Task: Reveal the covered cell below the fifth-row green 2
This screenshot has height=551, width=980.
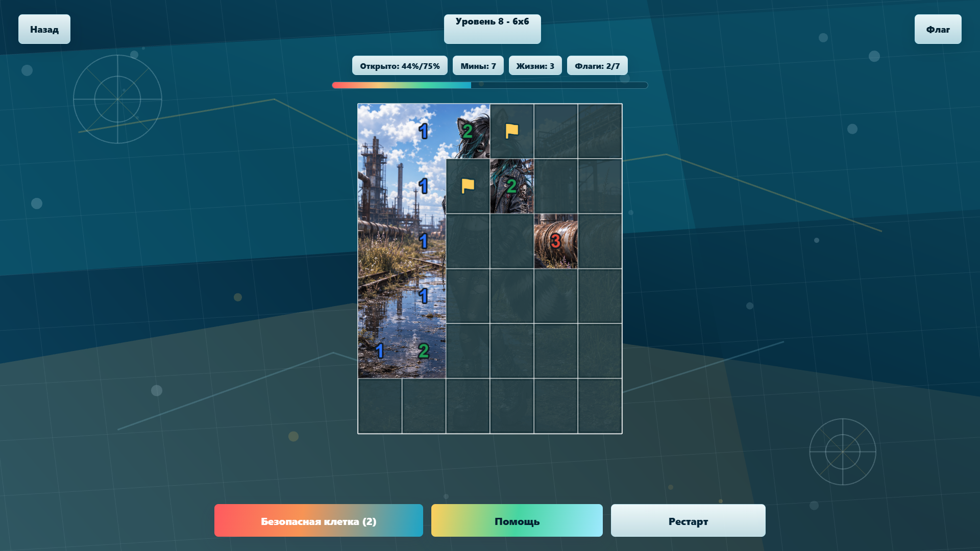Action: click(424, 406)
